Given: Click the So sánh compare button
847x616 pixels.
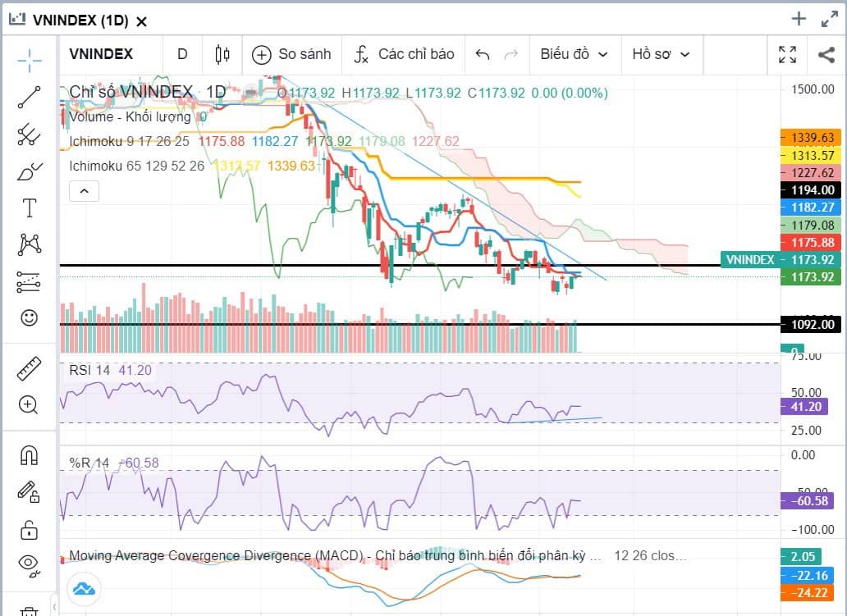Looking at the screenshot, I should (x=291, y=54).
